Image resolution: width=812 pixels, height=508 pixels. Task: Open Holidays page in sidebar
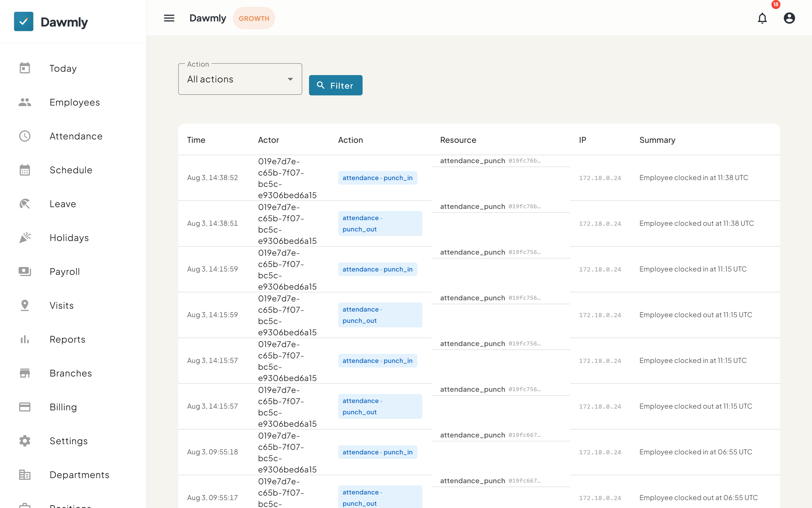click(69, 238)
